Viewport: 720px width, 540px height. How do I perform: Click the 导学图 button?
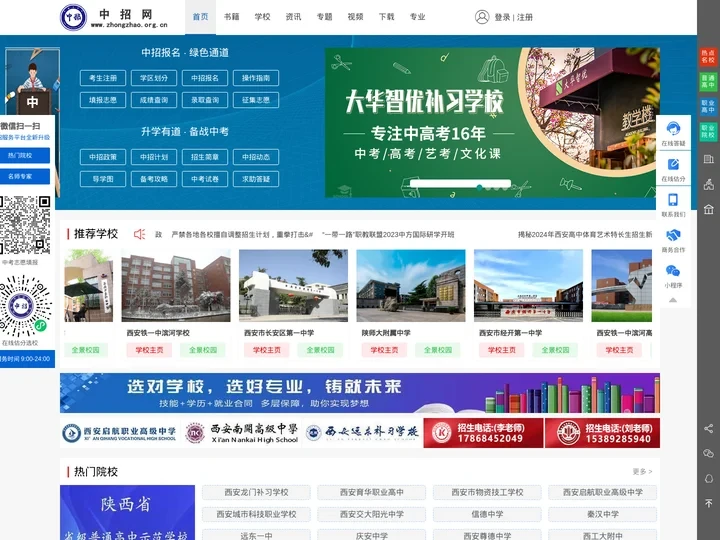(103, 179)
